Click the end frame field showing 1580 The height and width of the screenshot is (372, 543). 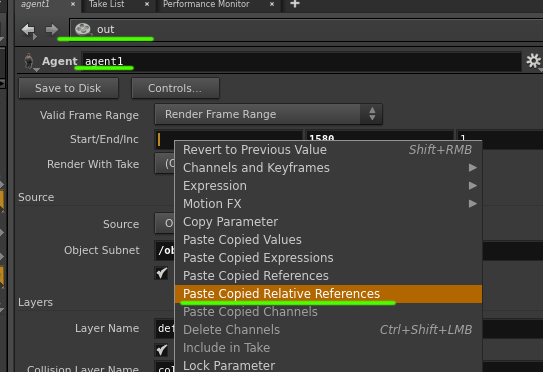(x=379, y=135)
